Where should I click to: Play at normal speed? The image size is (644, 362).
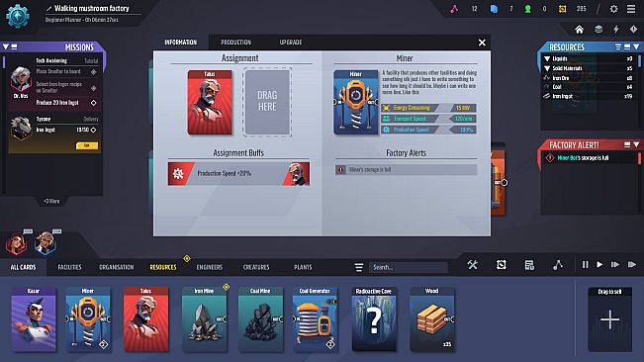pyautogui.click(x=599, y=265)
